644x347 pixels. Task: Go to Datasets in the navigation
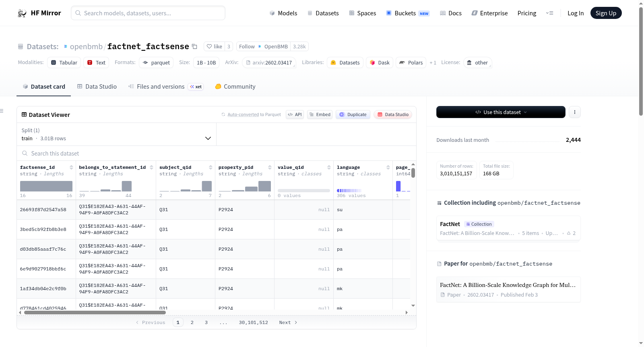click(x=323, y=13)
